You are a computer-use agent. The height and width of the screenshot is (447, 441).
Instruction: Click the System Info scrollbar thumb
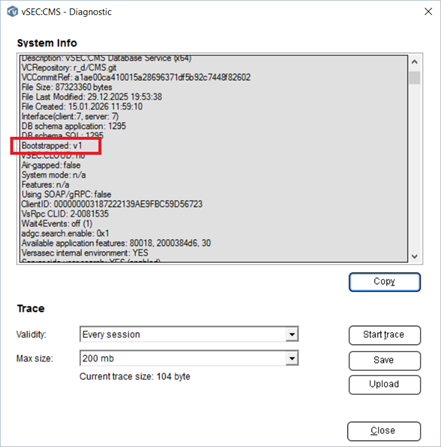[415, 77]
